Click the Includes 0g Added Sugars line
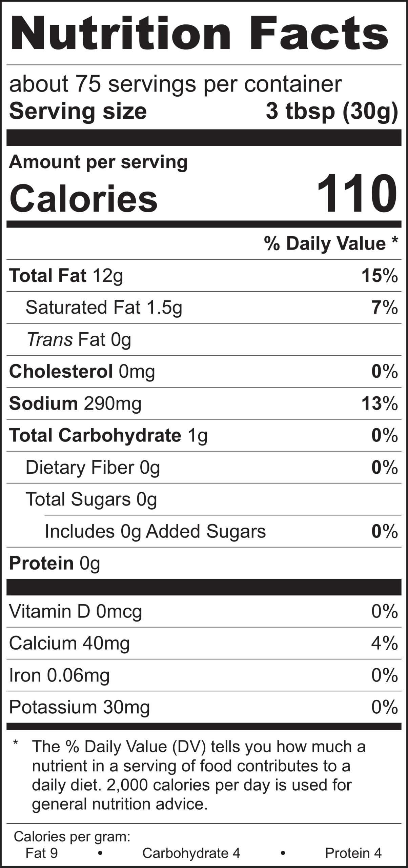 [x=155, y=531]
